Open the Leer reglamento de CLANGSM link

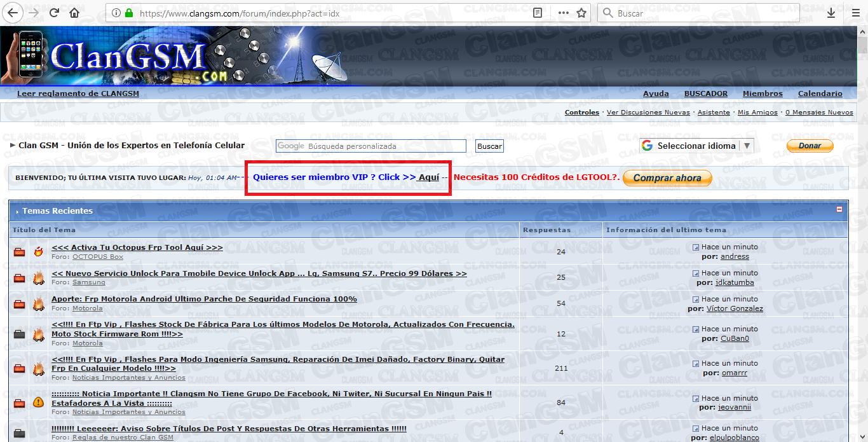78,93
